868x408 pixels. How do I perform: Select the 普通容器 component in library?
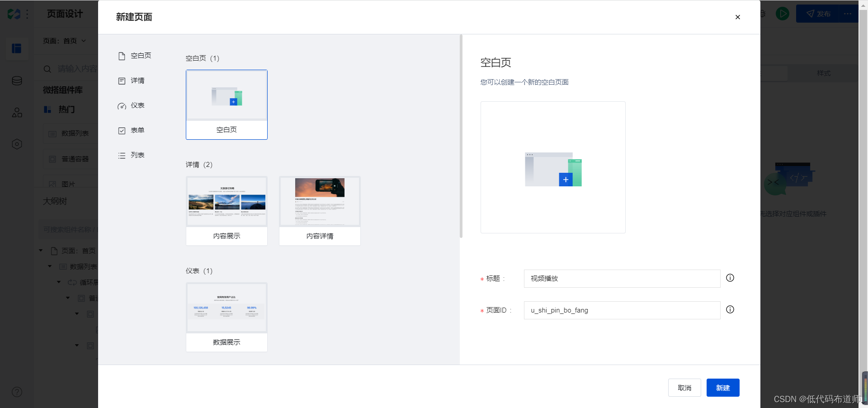click(71, 159)
